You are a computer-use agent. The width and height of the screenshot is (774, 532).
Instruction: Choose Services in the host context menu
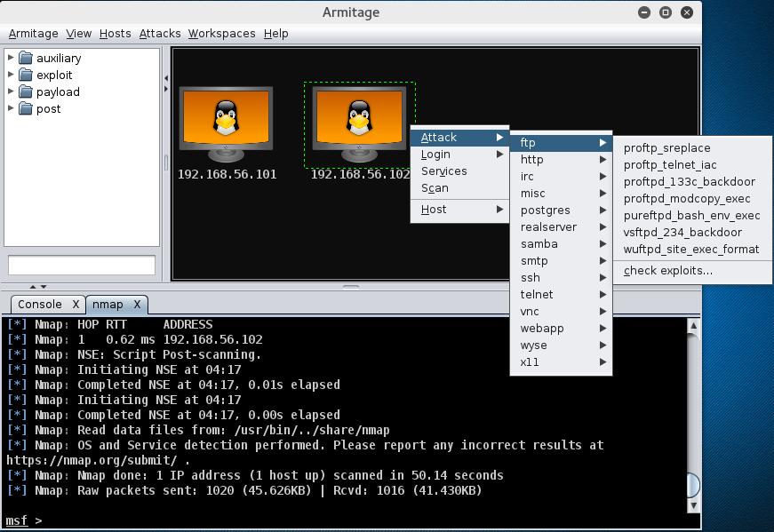459,171
